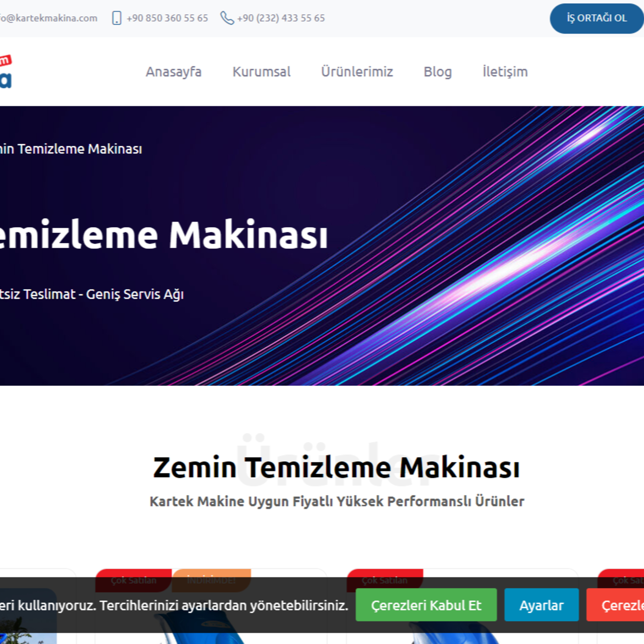Open the İletişim menu item
644x644 pixels.
point(505,72)
